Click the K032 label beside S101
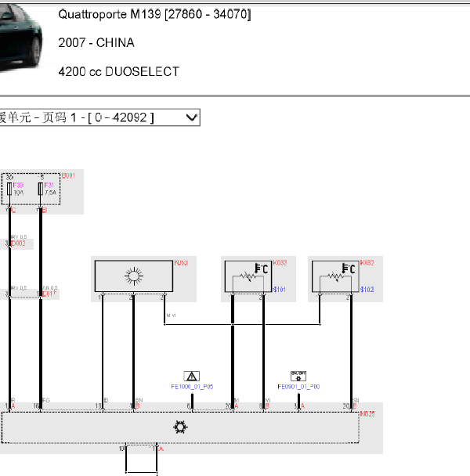 point(280,263)
